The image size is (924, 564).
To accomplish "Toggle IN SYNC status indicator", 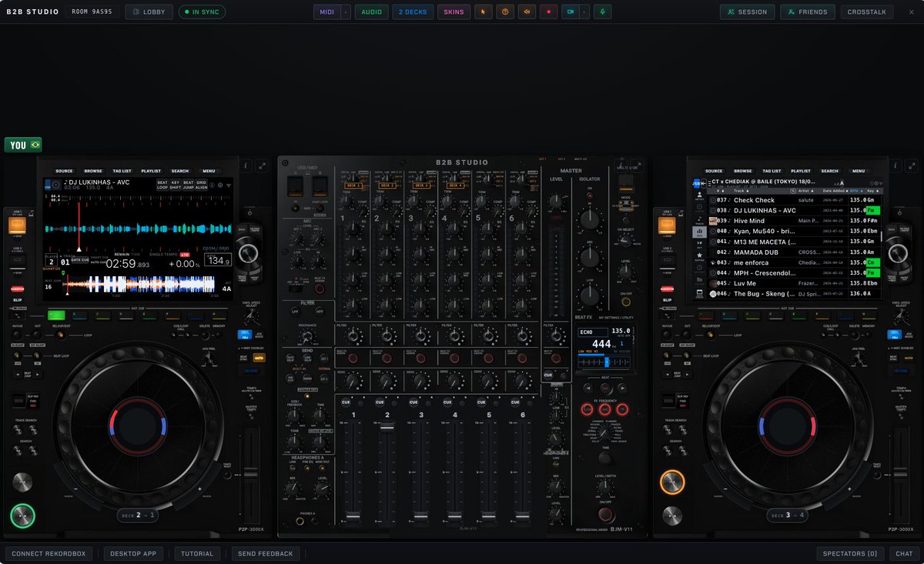I will pos(202,12).
